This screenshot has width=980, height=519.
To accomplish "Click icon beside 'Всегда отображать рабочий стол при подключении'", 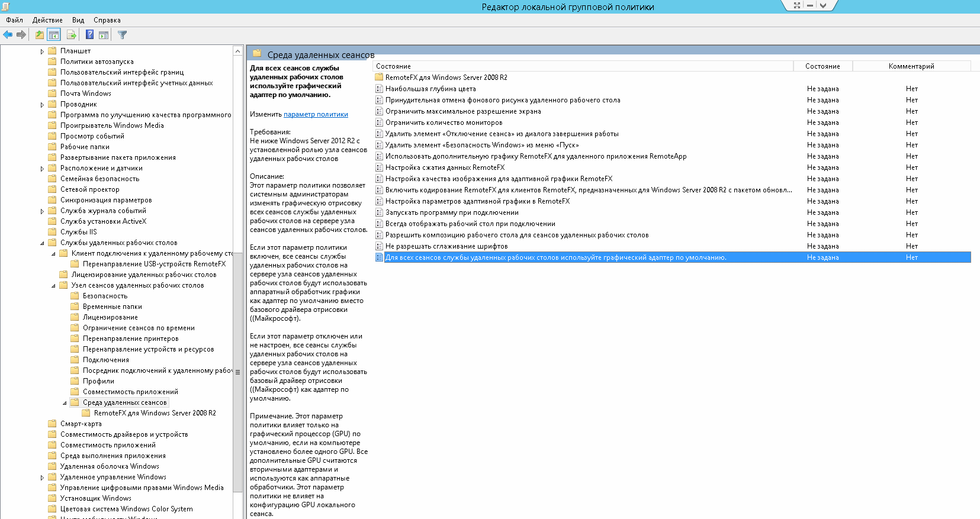I will pyautogui.click(x=379, y=224).
